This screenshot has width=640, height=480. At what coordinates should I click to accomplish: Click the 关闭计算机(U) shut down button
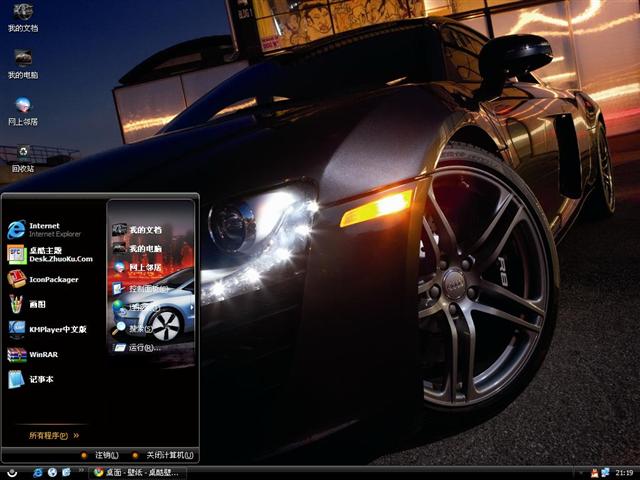(163, 455)
